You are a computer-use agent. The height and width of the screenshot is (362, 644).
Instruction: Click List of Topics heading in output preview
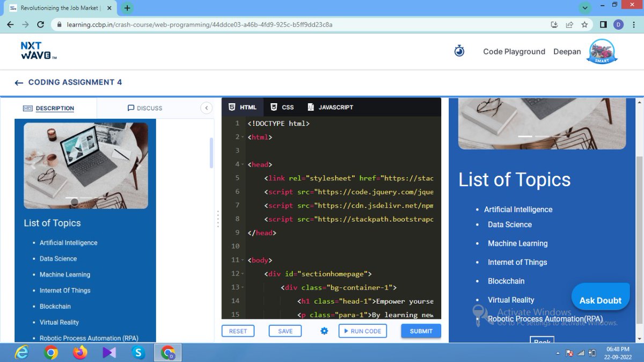(x=515, y=180)
